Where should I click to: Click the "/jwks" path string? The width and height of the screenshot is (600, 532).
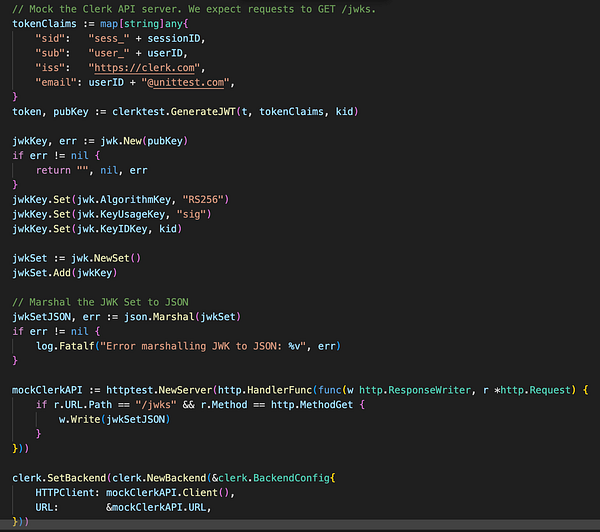(x=156, y=405)
